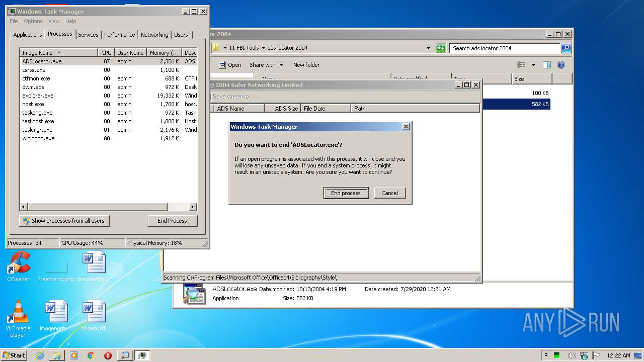
Task: Click the ads locator 2004 breadcrumb
Action: [287, 48]
